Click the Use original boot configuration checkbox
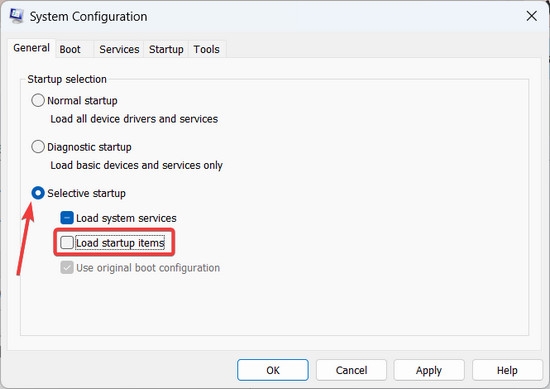 tap(67, 268)
